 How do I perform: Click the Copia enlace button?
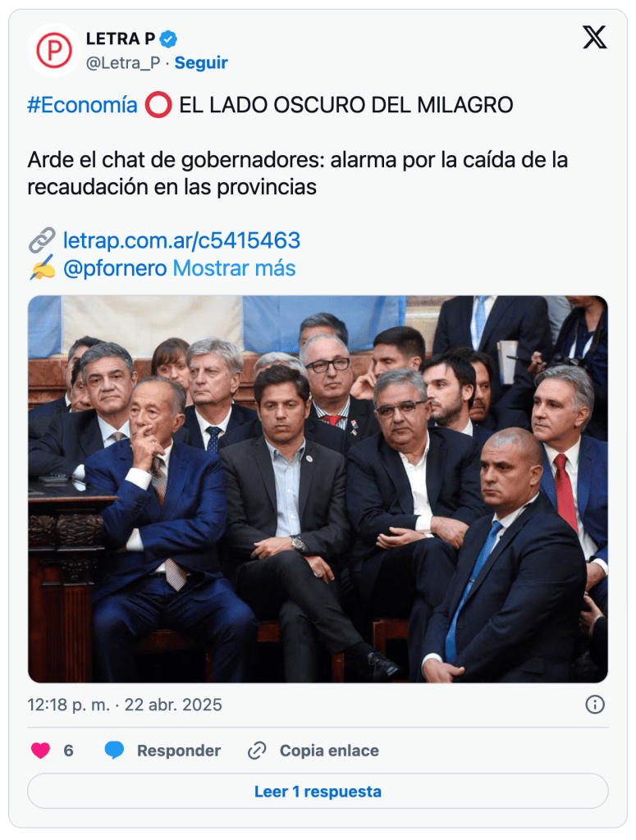329,751
